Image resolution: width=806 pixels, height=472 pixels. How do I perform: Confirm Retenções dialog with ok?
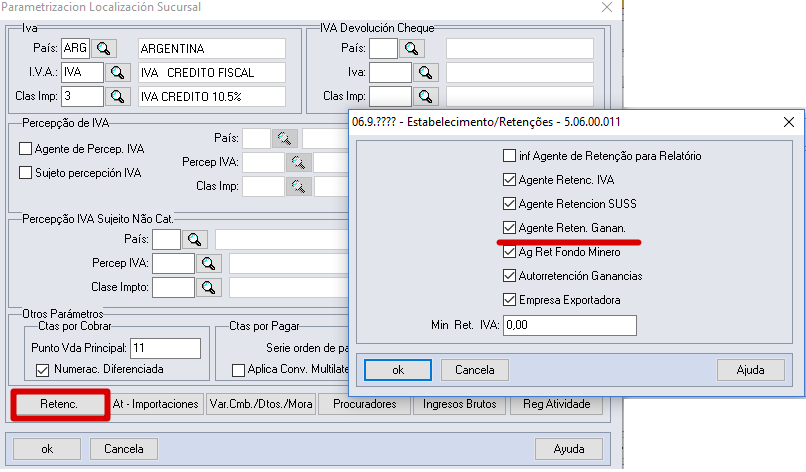(398, 370)
